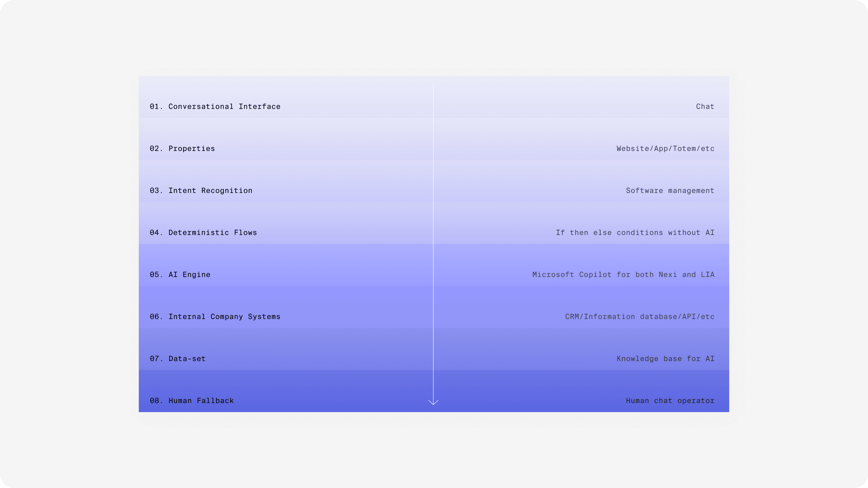Screen dimensions: 868x488
Task: Click "Microsoft Copilot for both Nexi and LIA"
Action: coord(623,274)
